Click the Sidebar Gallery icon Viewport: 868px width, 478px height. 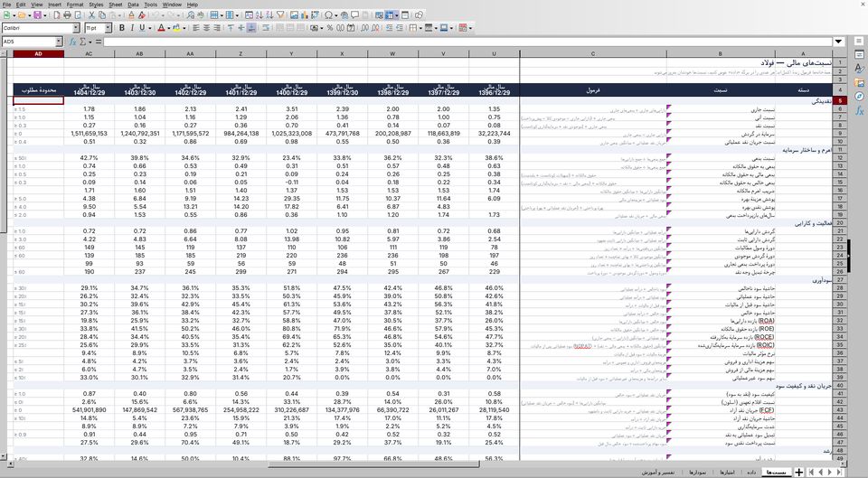(859, 82)
